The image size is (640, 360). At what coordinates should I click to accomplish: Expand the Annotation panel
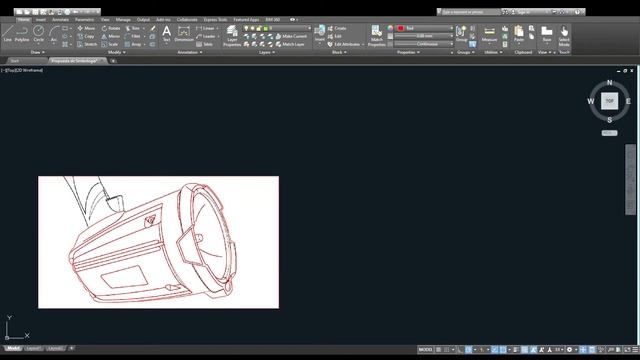click(190, 52)
